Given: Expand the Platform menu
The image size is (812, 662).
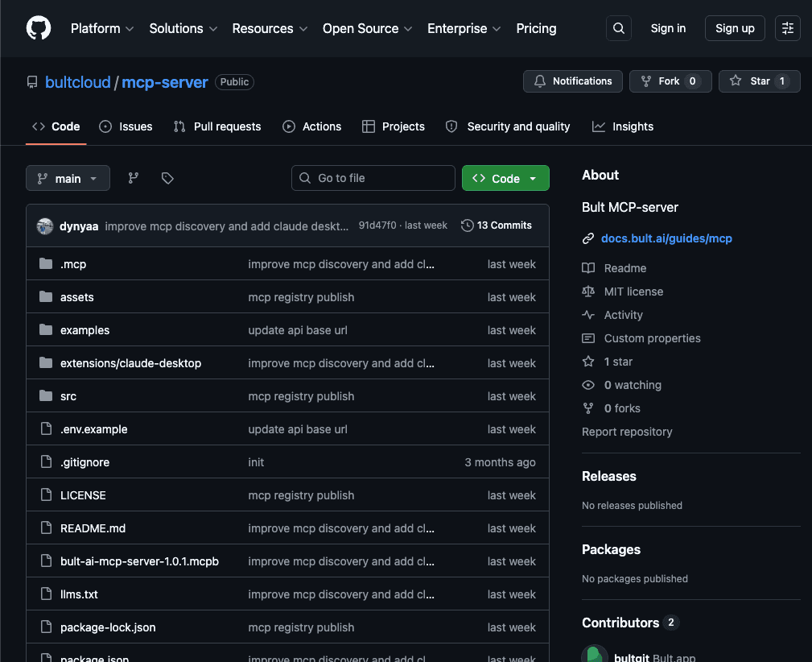Looking at the screenshot, I should pyautogui.click(x=102, y=28).
